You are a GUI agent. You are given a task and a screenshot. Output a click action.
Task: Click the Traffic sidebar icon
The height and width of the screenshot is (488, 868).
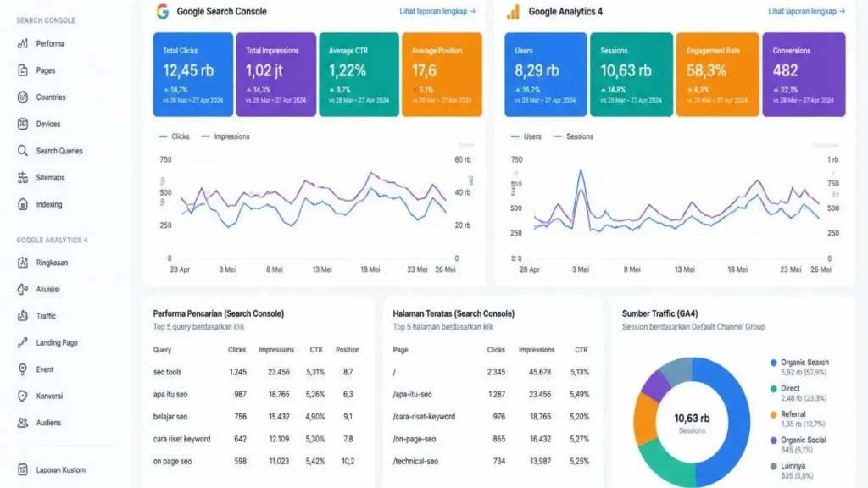(23, 316)
